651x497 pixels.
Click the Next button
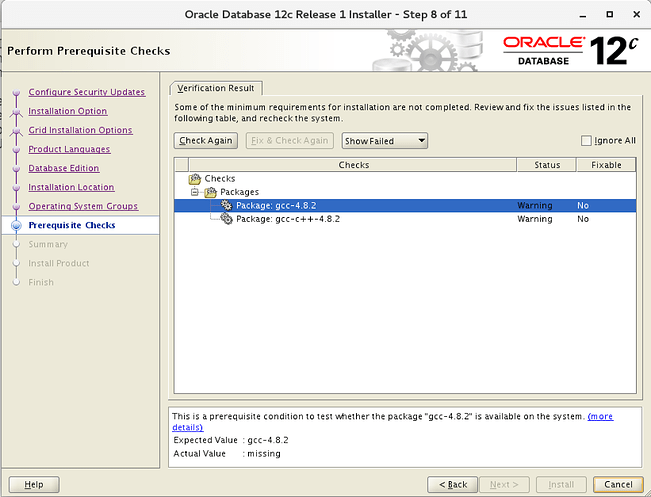pos(504,485)
